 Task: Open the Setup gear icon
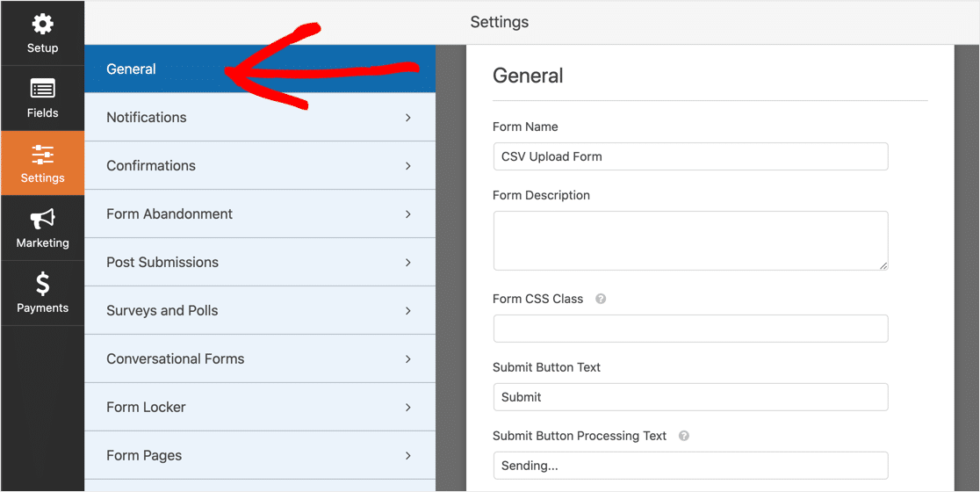[42, 25]
